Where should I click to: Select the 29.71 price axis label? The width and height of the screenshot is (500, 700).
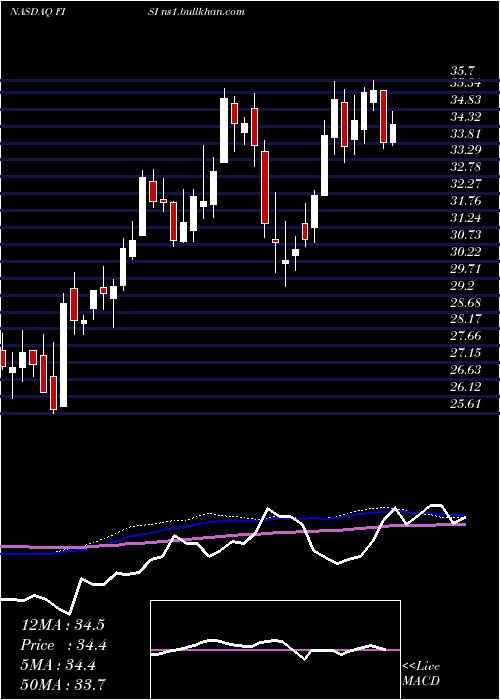[x=466, y=269]
